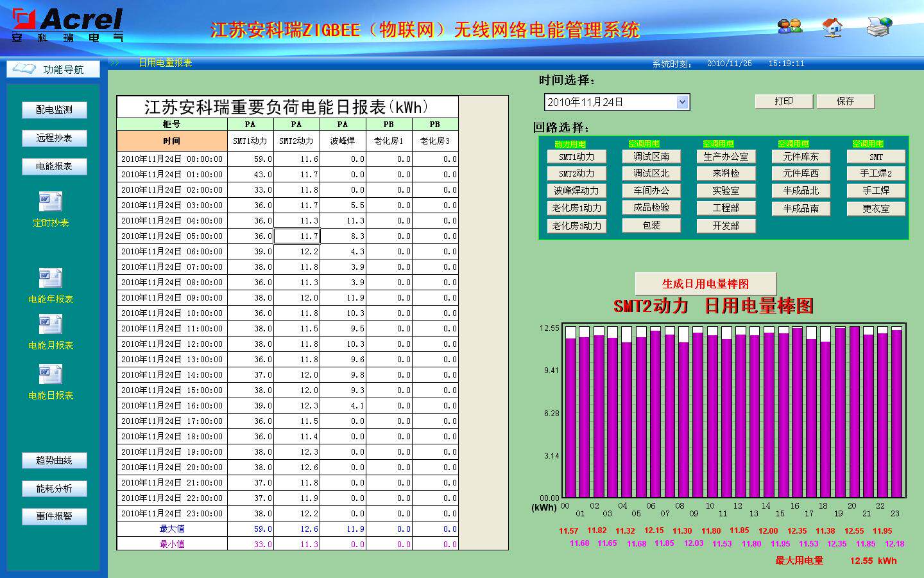Open the 电能年报表 report icon

[x=51, y=278]
